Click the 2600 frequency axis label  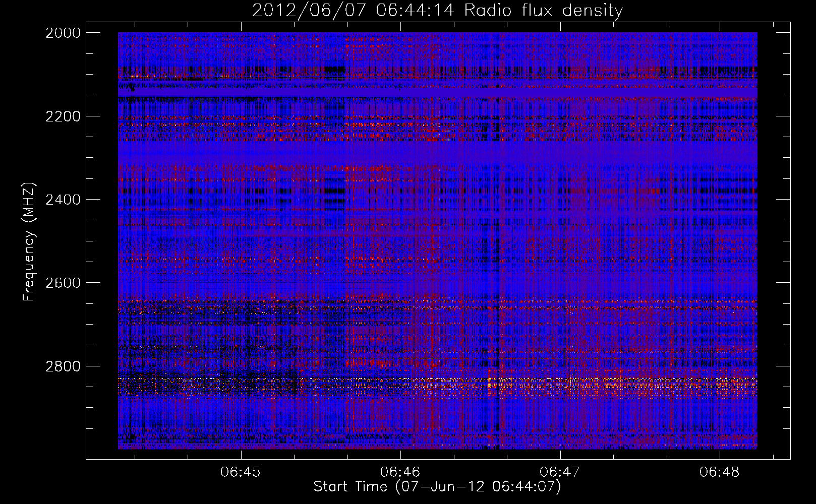click(x=63, y=283)
